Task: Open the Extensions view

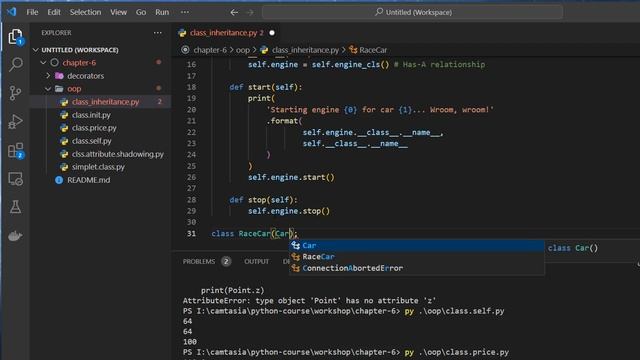Action: click(15, 150)
